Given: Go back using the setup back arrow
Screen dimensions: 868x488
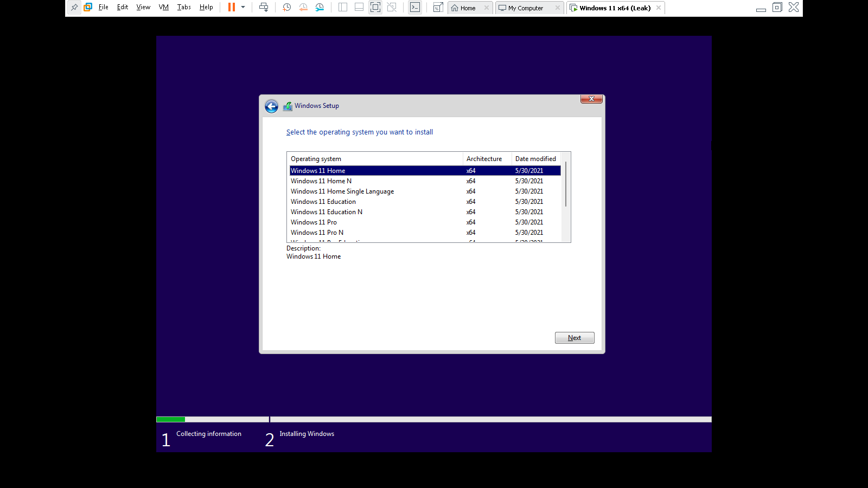Looking at the screenshot, I should pyautogui.click(x=271, y=106).
